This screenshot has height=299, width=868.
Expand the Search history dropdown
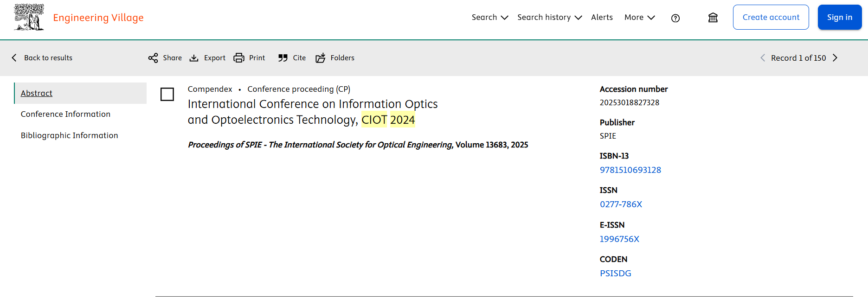pyautogui.click(x=549, y=18)
